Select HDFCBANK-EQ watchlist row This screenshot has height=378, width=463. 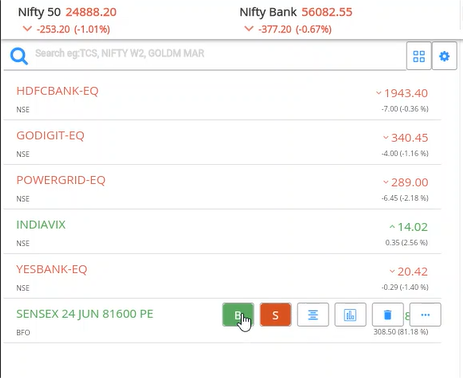tap(222, 99)
